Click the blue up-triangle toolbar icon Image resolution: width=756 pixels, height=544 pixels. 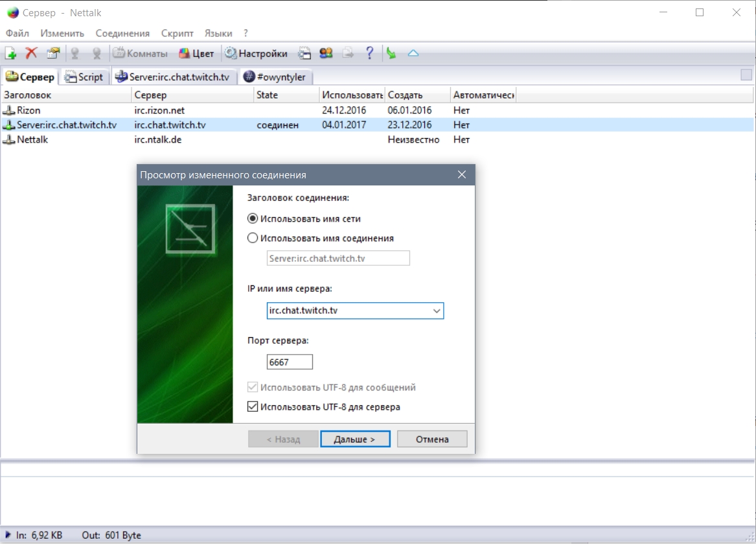point(413,53)
